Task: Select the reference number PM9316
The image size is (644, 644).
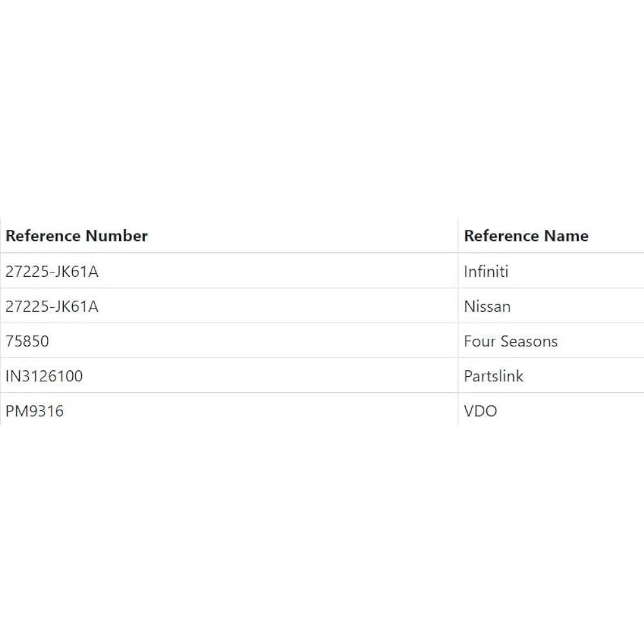Action: click(x=35, y=411)
